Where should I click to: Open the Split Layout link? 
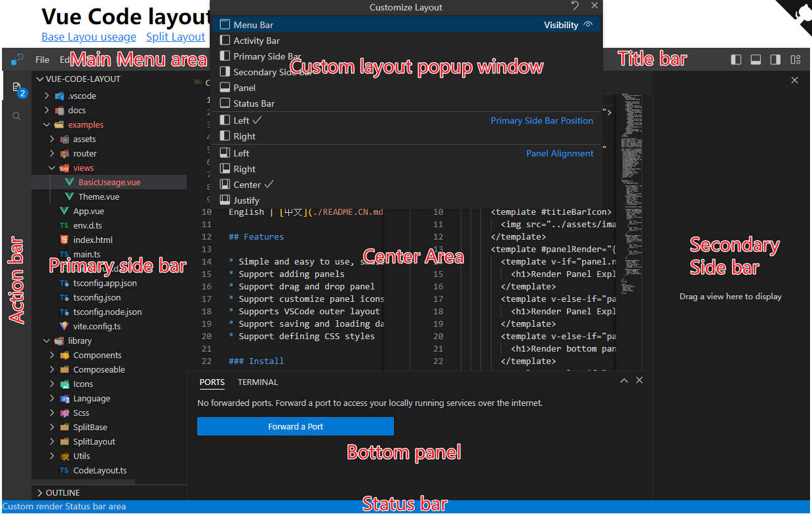click(x=176, y=37)
